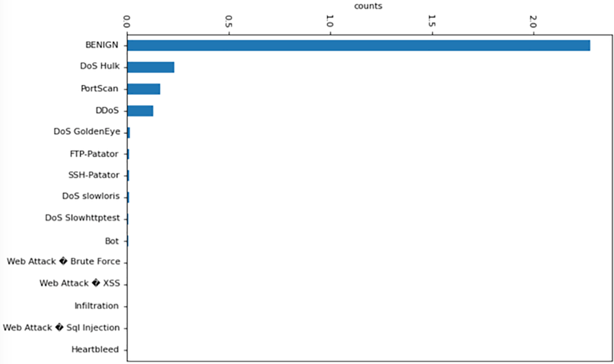Click the 1.5 axis tick label
614x364 pixels.
pyautogui.click(x=432, y=21)
